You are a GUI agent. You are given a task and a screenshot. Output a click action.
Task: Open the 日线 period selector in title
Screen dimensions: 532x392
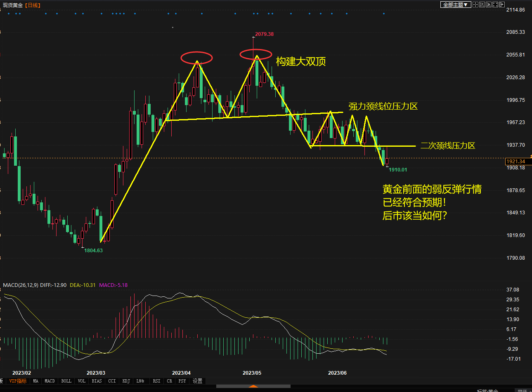point(33,5)
